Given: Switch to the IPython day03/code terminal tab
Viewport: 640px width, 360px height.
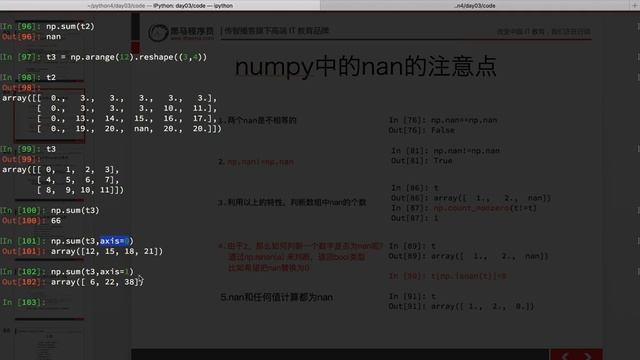Looking at the screenshot, I should point(160,5).
